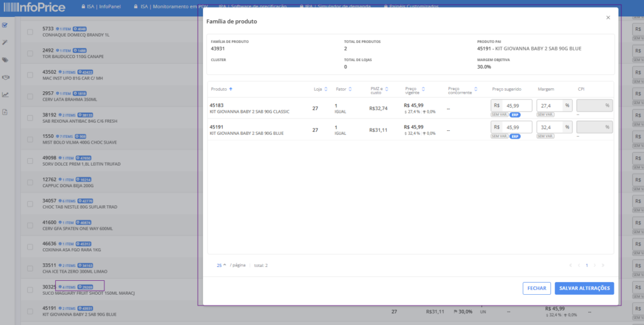Click the InfoPrice logo
This screenshot has height=325, width=644.
click(34, 7)
